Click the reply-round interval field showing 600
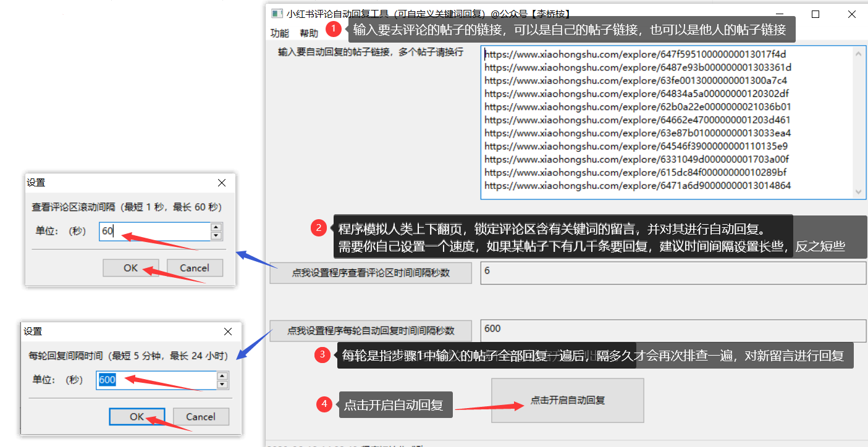Image resolution: width=868 pixels, height=447 pixels. click(x=673, y=330)
